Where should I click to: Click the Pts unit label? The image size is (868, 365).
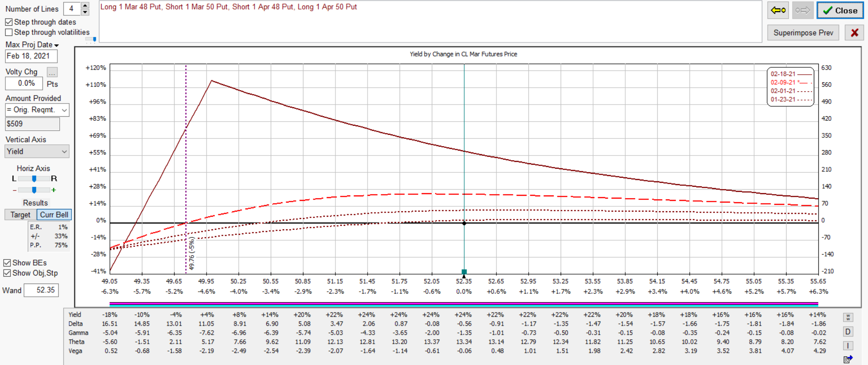[x=52, y=84]
